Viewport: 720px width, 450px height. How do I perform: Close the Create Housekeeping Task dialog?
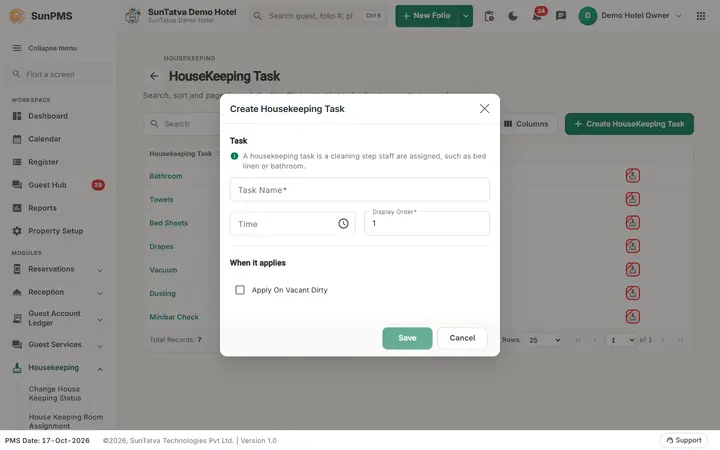(484, 109)
